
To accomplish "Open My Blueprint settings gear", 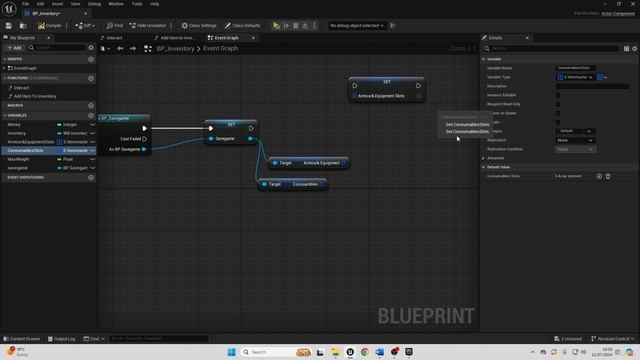I will [x=91, y=48].
